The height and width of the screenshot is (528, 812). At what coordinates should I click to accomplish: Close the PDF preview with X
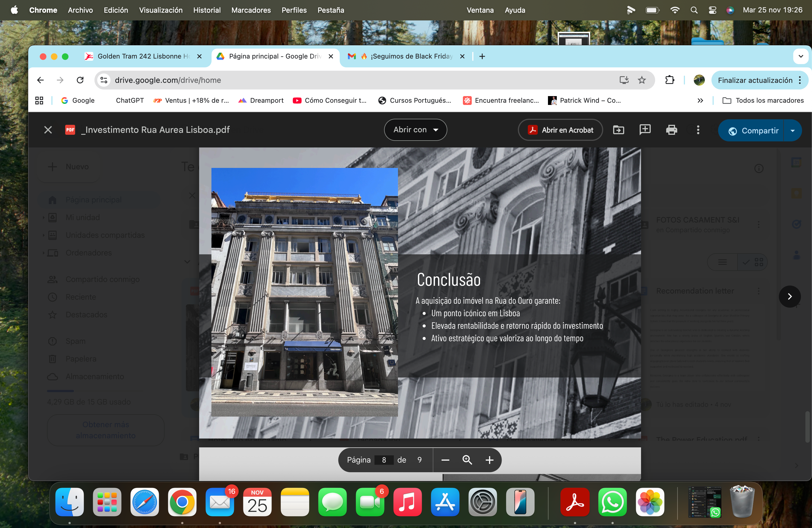tap(48, 130)
